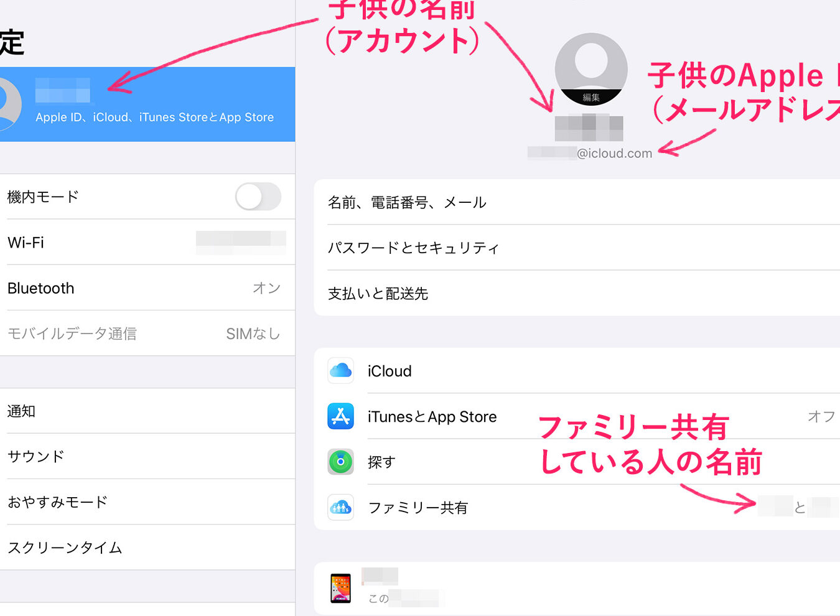Open Wi-Fi settings
This screenshot has width=840, height=616.
tap(147, 242)
